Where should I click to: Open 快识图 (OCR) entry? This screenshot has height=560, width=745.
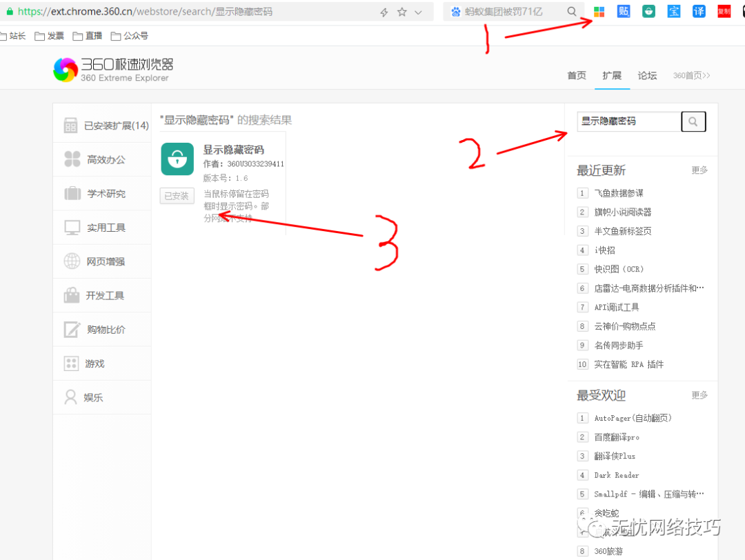(619, 270)
